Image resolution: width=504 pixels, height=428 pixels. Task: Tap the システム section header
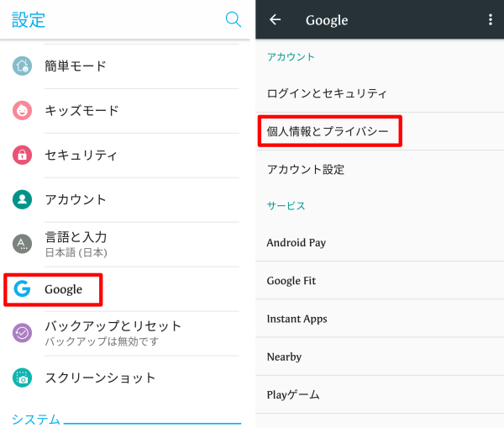36,420
